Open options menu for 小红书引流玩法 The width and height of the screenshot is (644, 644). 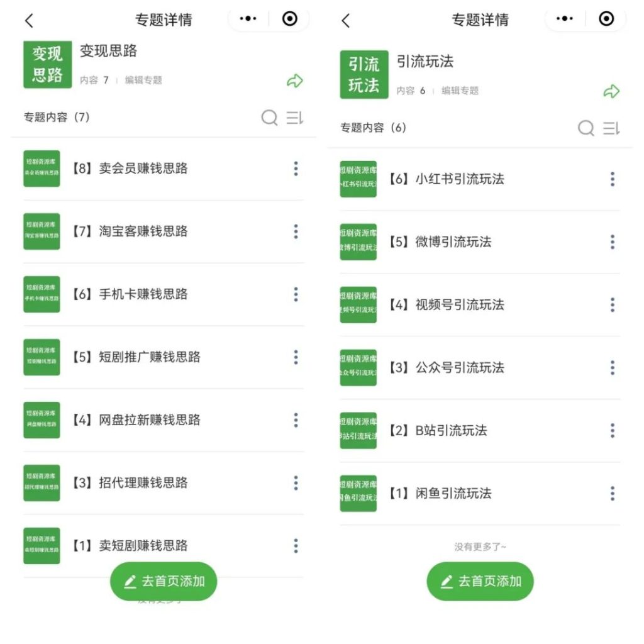[x=612, y=179]
